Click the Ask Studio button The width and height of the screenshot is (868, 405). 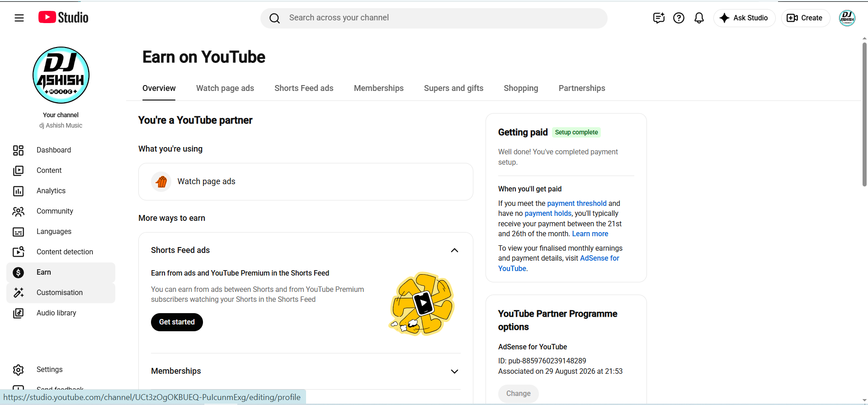pos(744,18)
